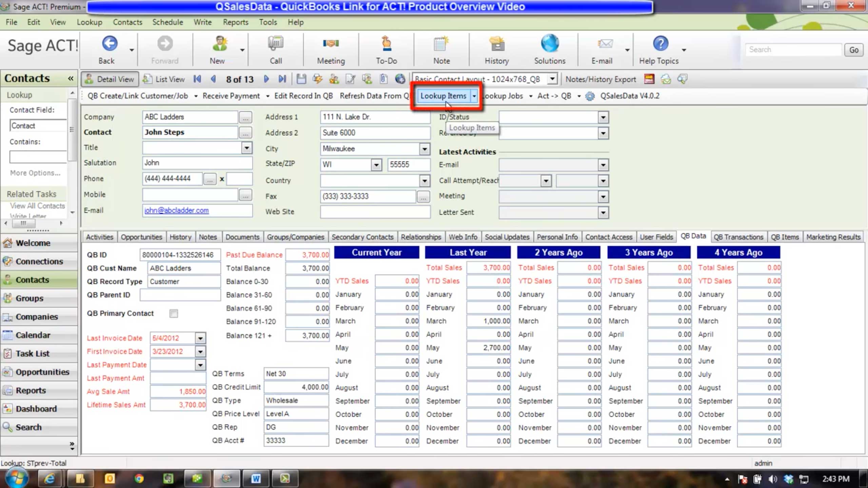Screen dimensions: 868x488
Task: Open Welcome in navigation sidebar
Action: (x=39, y=243)
